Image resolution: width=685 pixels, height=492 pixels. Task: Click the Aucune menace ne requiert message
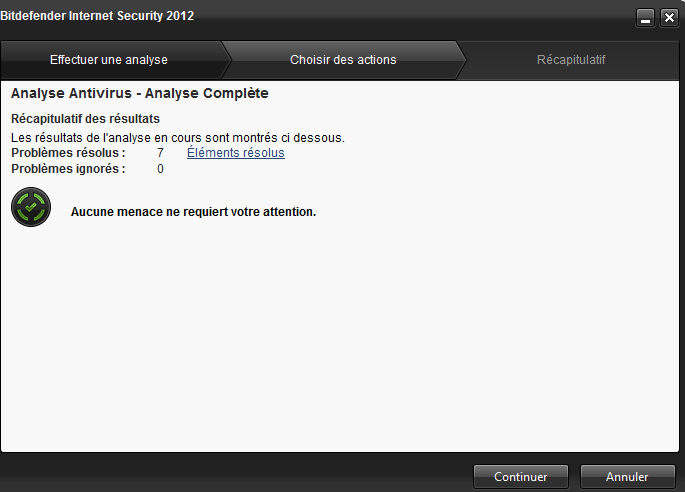pyautogui.click(x=193, y=212)
